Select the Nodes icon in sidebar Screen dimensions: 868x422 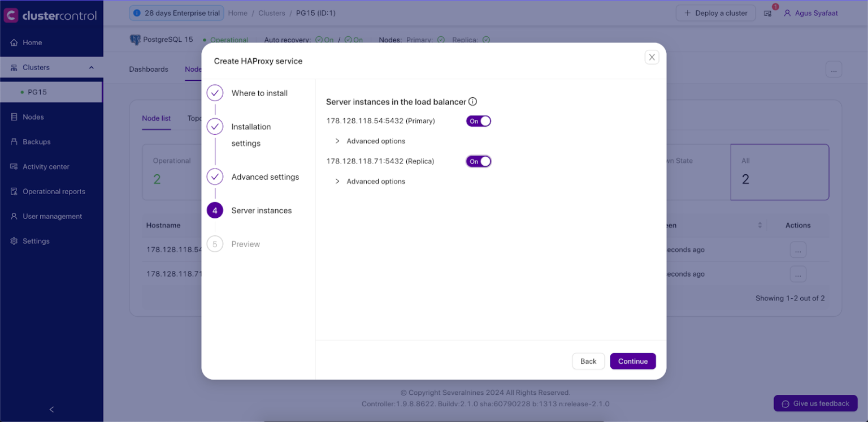click(14, 117)
